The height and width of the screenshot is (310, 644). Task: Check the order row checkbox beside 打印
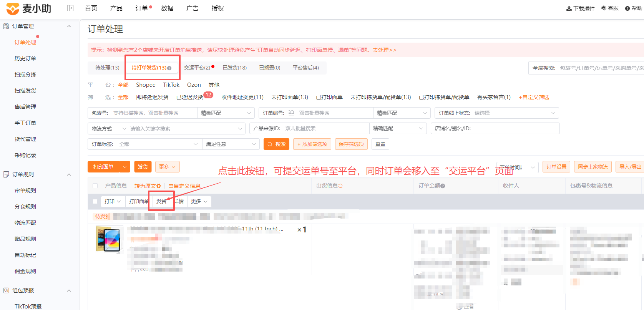click(95, 202)
